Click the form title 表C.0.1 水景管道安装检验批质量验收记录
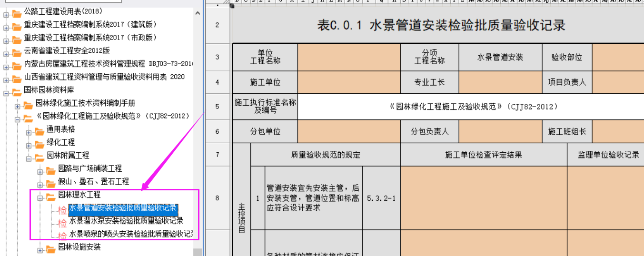 [x=441, y=25]
